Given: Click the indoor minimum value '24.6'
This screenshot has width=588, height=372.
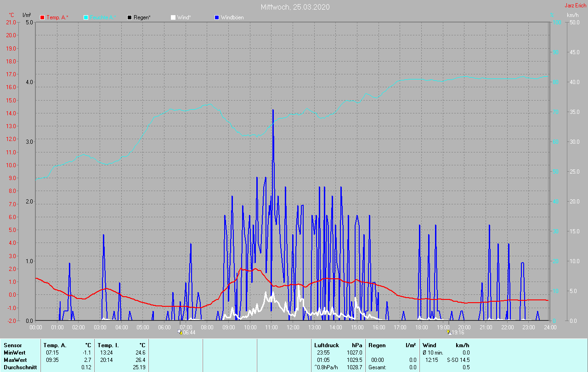Looking at the screenshot, I should click(x=140, y=353).
